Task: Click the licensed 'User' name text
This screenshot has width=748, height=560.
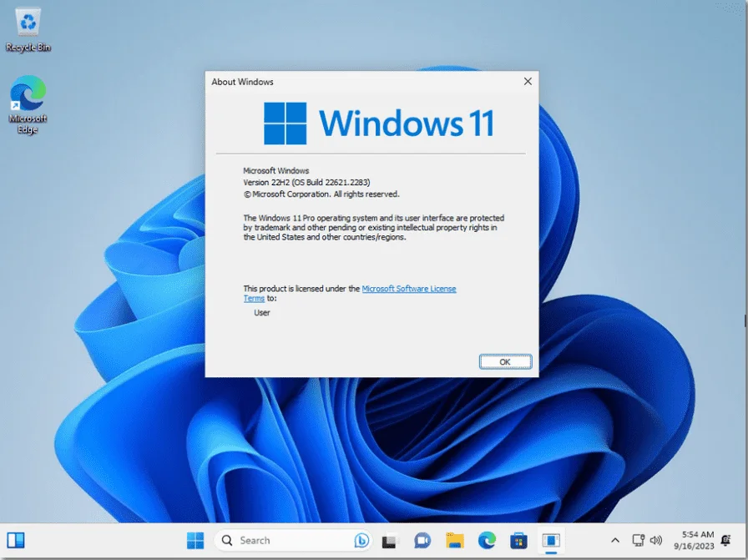Action: 262,312
